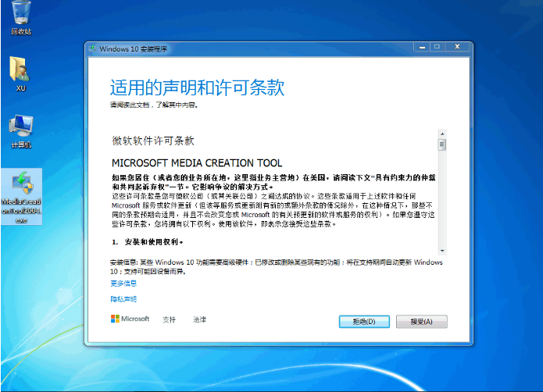Click the license scrollbar up arrow
The height and width of the screenshot is (392, 543).
click(441, 135)
